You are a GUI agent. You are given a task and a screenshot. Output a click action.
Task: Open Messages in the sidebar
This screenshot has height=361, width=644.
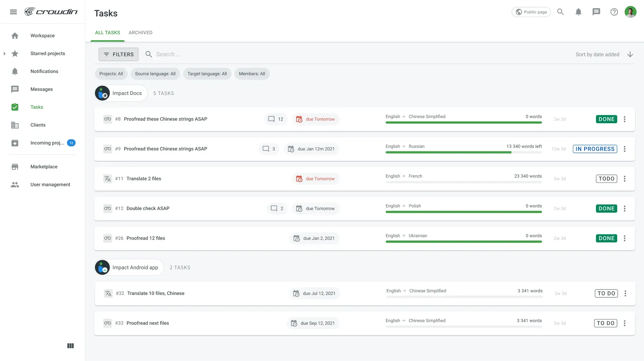click(x=41, y=89)
